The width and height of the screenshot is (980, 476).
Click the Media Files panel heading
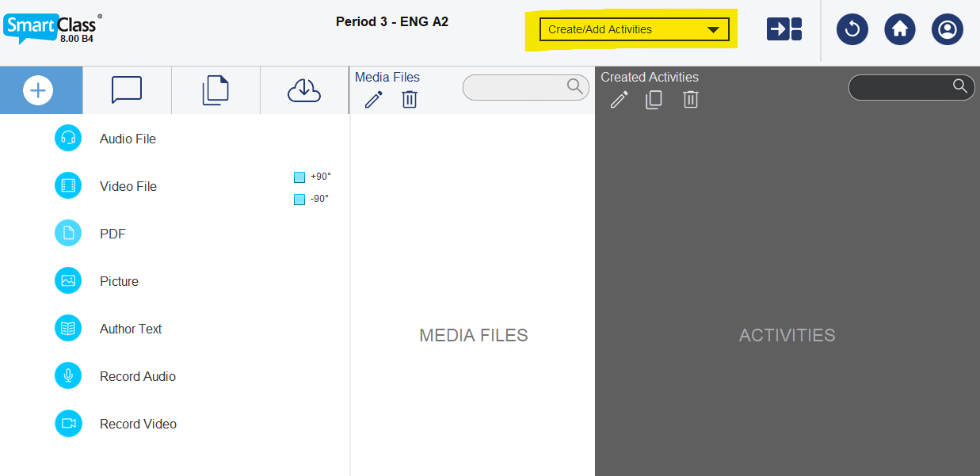click(387, 77)
